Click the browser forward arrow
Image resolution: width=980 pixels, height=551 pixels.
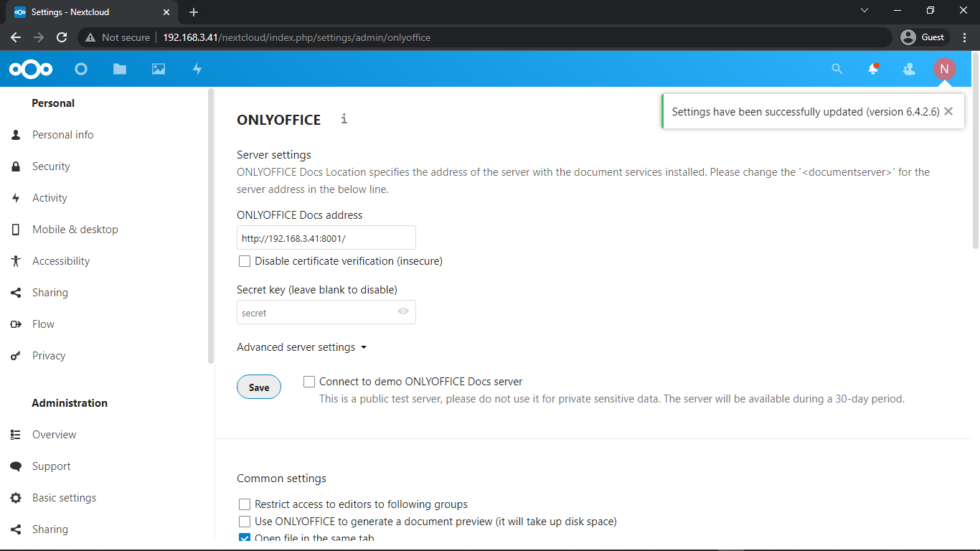39,37
